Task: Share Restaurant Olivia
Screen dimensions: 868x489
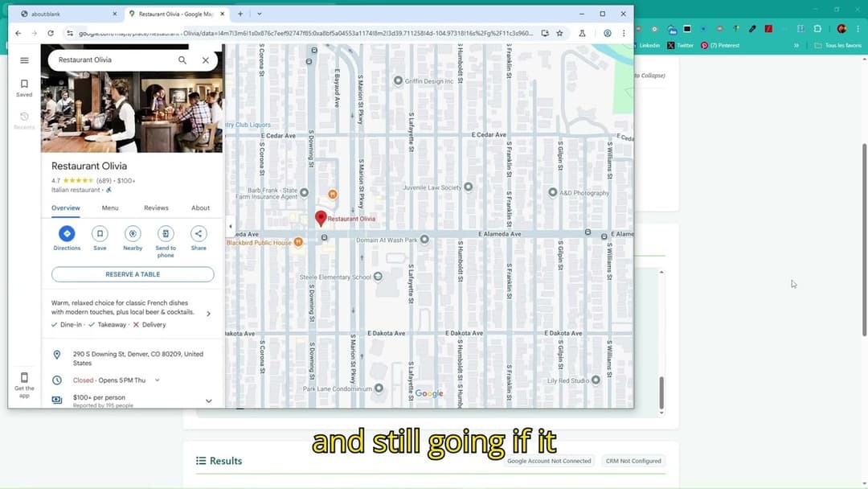Action: point(199,239)
